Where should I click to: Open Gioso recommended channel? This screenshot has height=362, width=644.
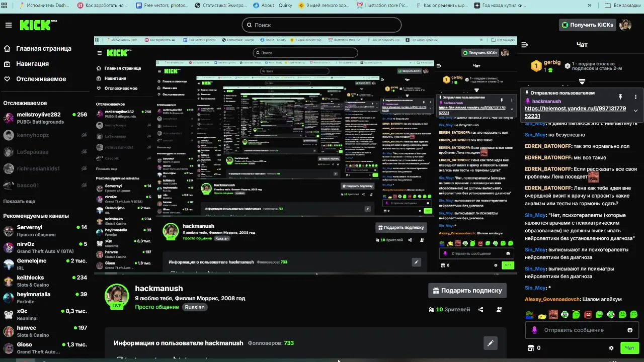[45, 348]
